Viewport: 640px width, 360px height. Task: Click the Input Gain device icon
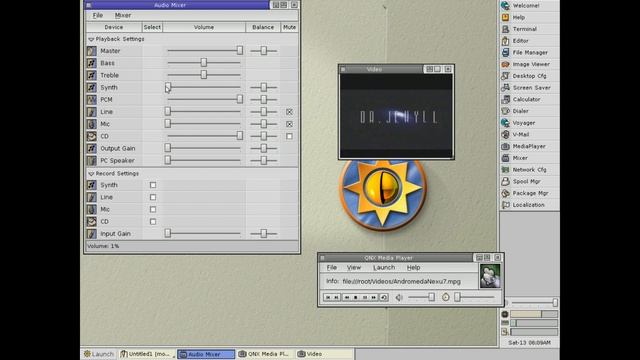click(x=91, y=234)
